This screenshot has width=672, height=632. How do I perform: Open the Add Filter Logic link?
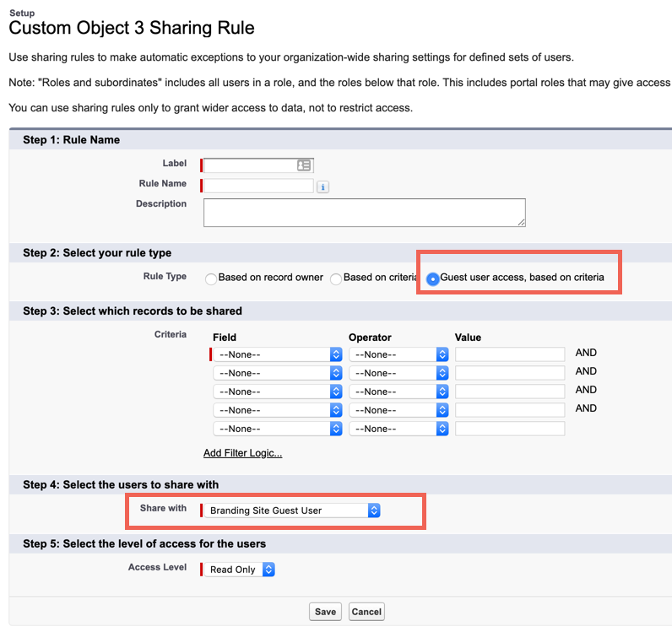(x=242, y=453)
